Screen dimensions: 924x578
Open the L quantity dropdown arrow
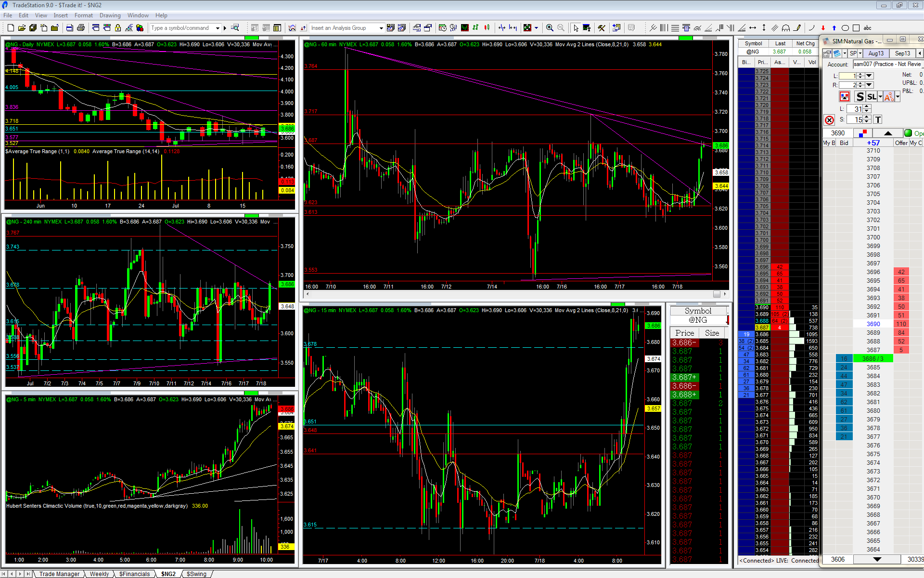[x=869, y=76]
